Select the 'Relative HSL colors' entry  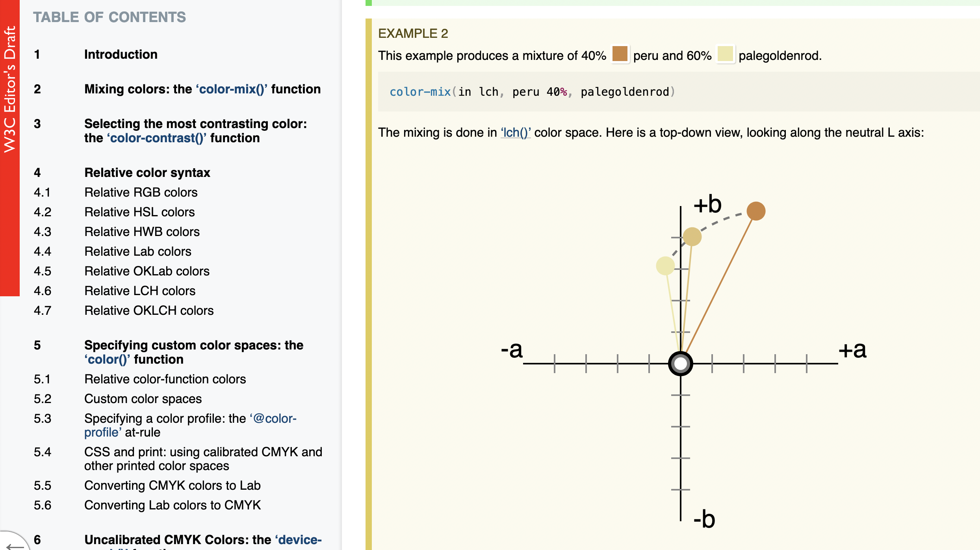[x=139, y=212]
